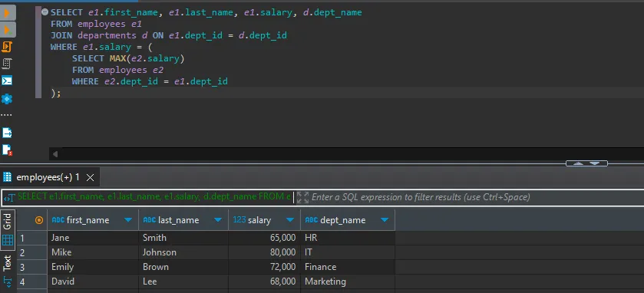Open the blue gear settings icon
This screenshot has height=293, width=644.
click(x=7, y=99)
